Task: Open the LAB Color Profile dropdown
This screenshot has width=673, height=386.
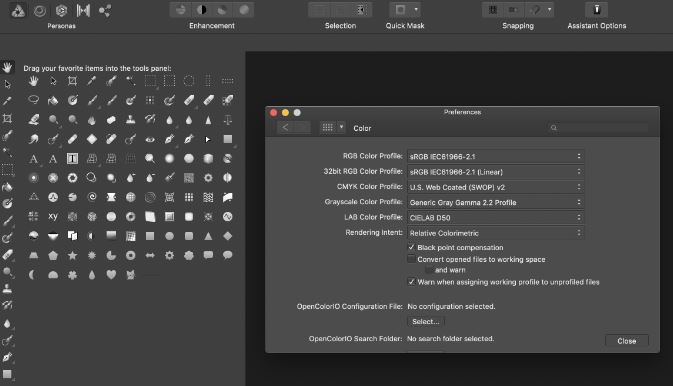Action: [495, 218]
